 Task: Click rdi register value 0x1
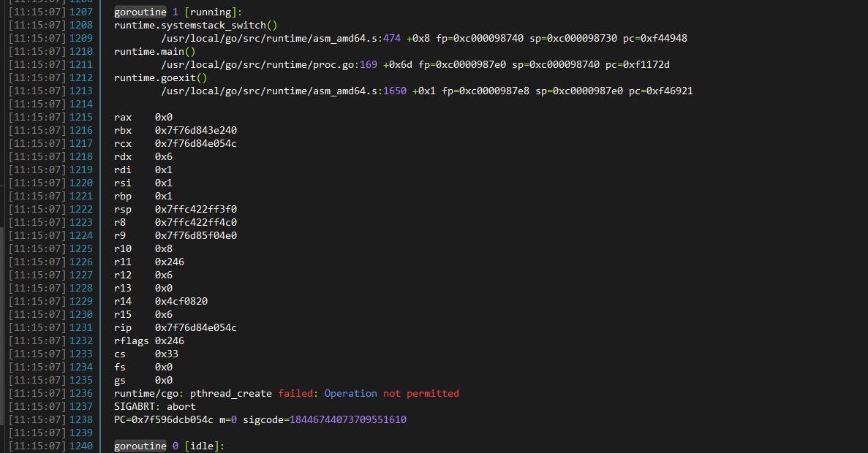tap(164, 170)
